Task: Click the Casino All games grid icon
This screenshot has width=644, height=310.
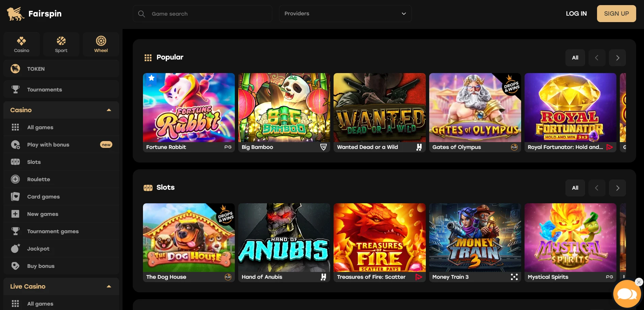Action: pyautogui.click(x=15, y=127)
